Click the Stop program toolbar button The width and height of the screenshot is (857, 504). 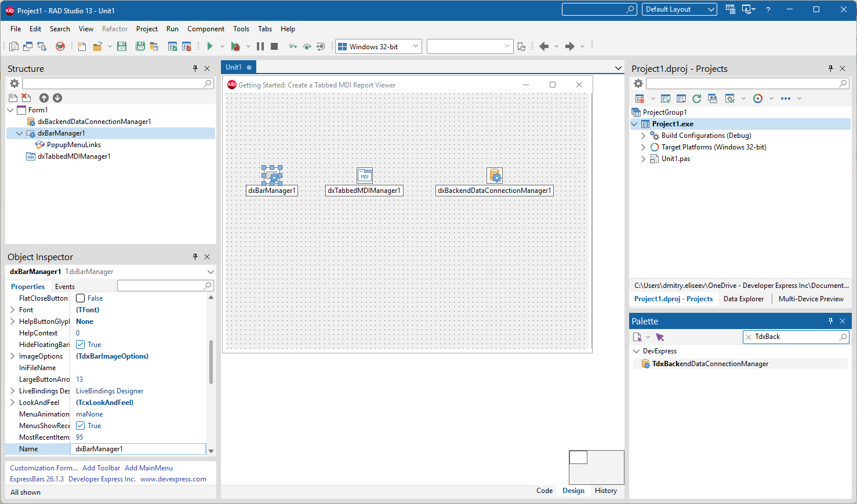tap(274, 46)
